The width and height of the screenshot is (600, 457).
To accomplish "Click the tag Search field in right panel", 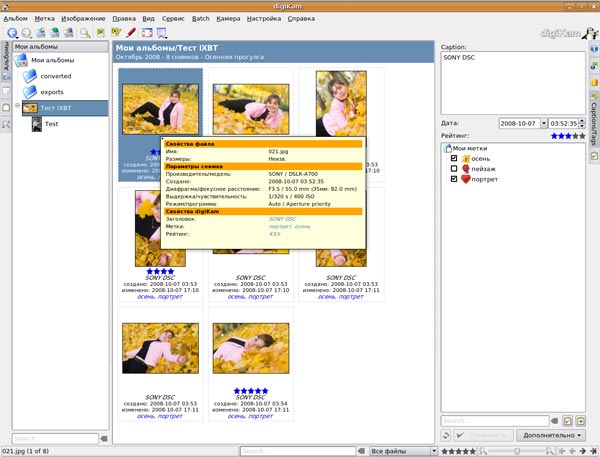I will tap(495, 421).
